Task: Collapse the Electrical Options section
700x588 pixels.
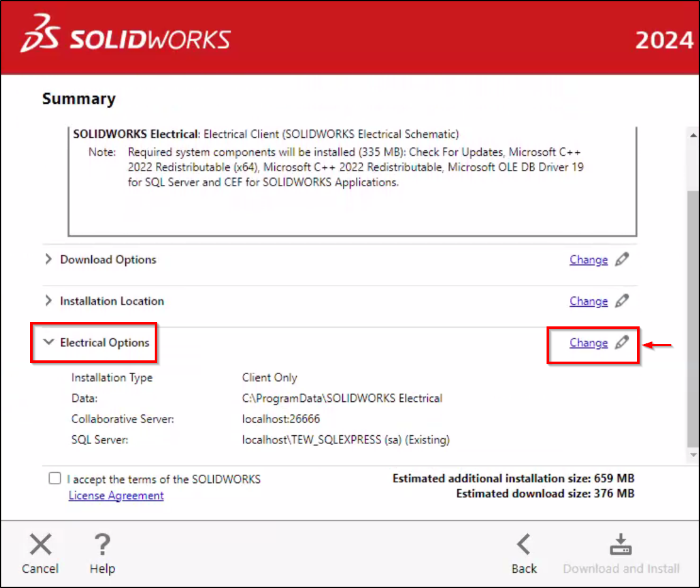Action: [48, 342]
